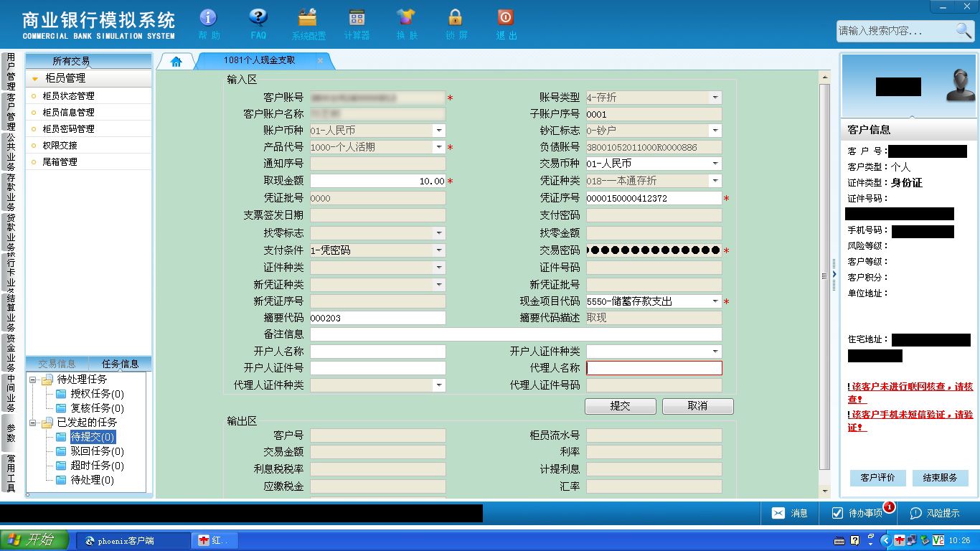Open the 支付条件 dropdown
Image resolution: width=980 pixels, height=551 pixels.
coord(438,250)
